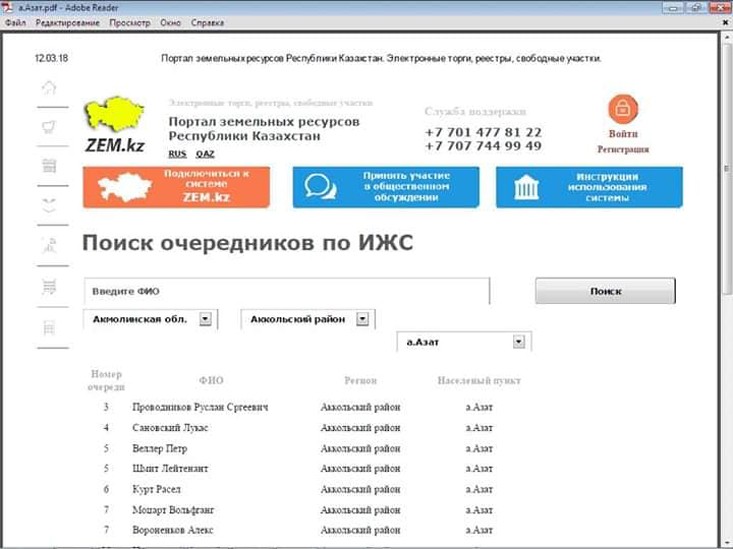The image size is (733, 549).
Task: Open the Акмолинская обл. region dropdown
Action: coord(205,319)
